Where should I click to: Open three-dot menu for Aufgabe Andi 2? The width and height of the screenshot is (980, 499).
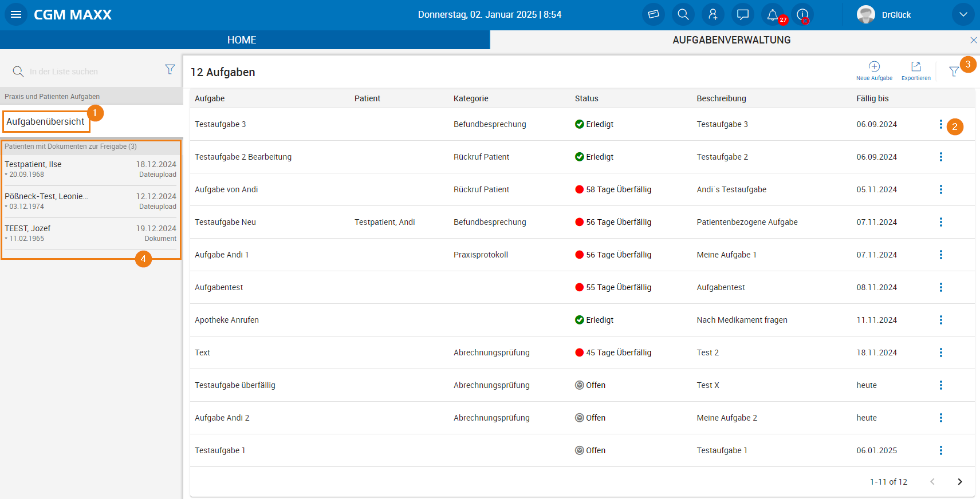pos(940,418)
